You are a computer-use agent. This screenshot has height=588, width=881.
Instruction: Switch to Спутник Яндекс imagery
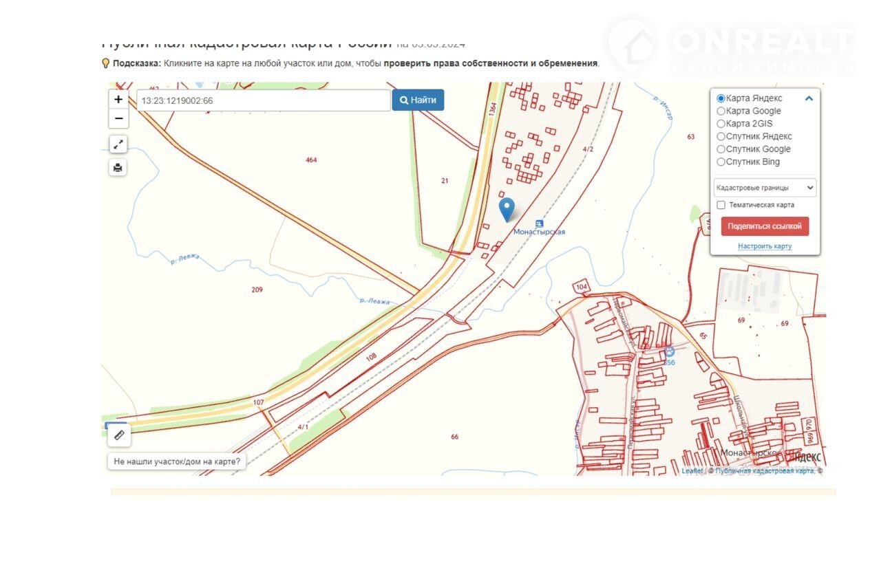point(721,137)
